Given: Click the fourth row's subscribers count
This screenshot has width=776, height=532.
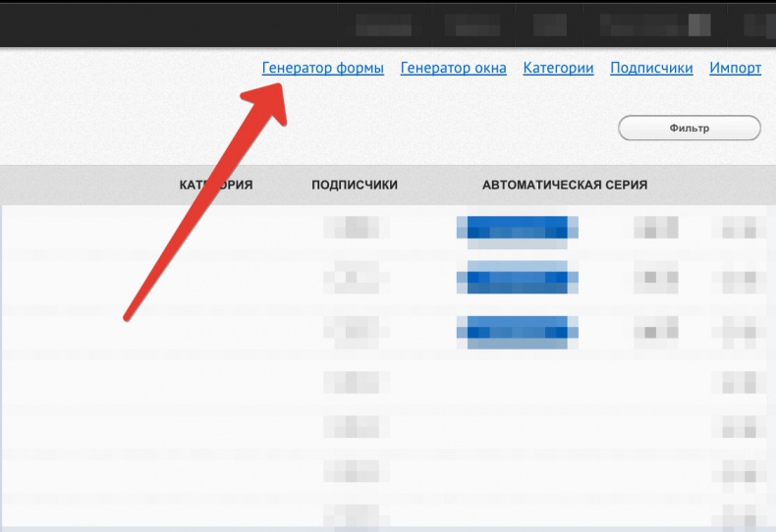Looking at the screenshot, I should (x=353, y=382).
